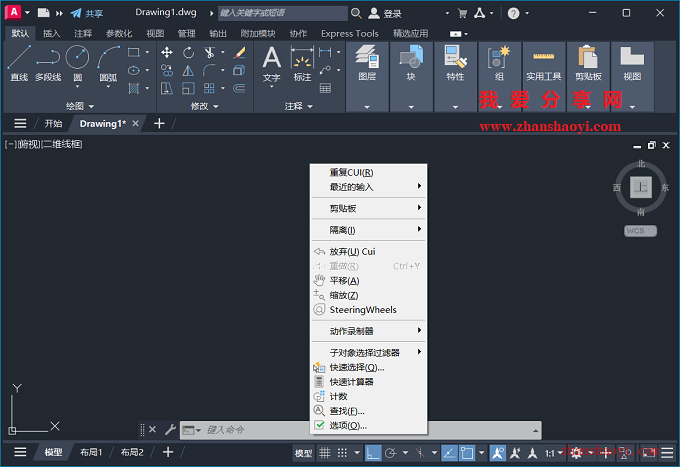Select the Move tool icon
Screen dimensions: 680x467
point(167,53)
